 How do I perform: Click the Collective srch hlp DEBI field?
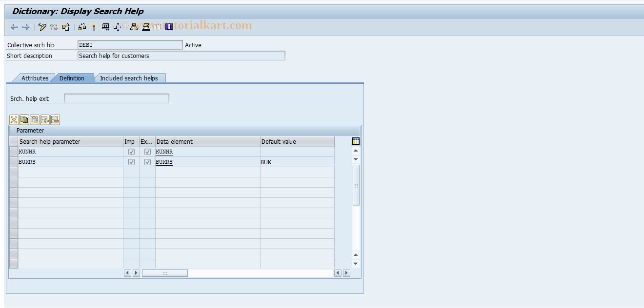tap(130, 45)
